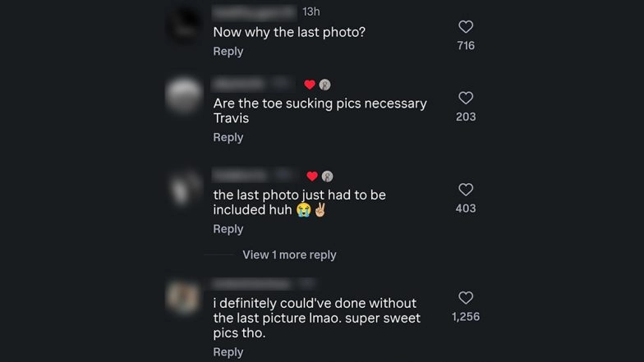This screenshot has height=362, width=644.
Task: Click the 203 likes count
Action: click(x=466, y=117)
